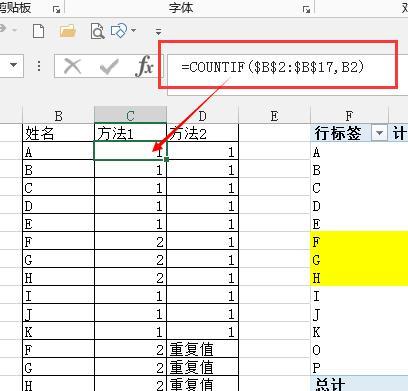Click the first 重复值 cell in column D

(202, 349)
